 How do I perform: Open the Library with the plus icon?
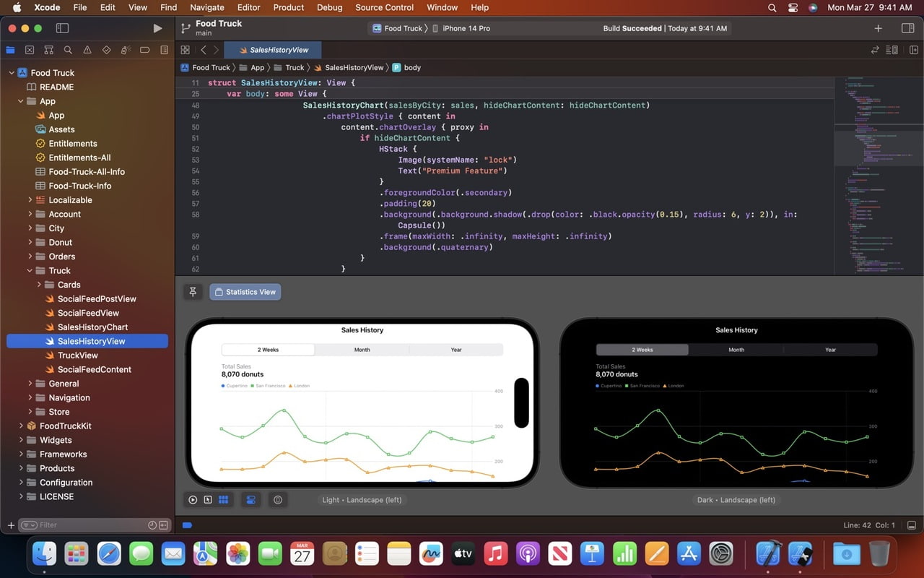pyautogui.click(x=878, y=28)
